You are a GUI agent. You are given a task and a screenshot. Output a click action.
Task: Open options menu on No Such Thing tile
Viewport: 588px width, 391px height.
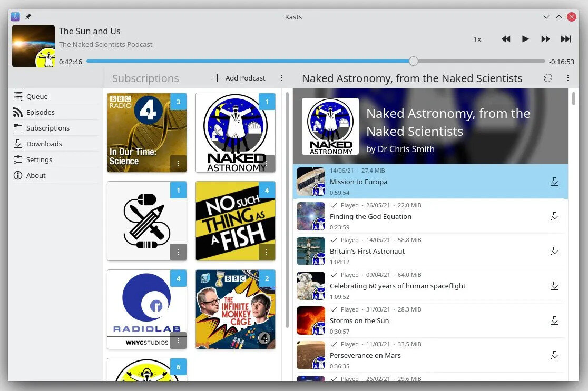pyautogui.click(x=267, y=252)
